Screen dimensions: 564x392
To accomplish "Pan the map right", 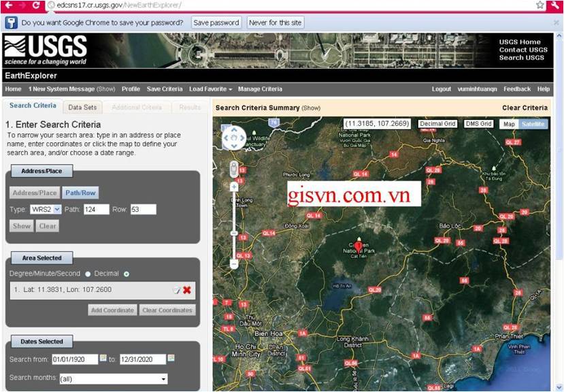I will point(242,137).
